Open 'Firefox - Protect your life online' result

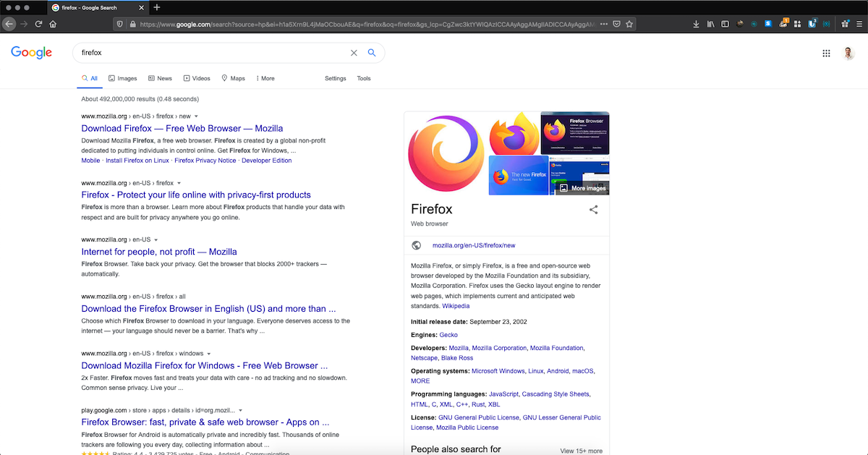(x=196, y=195)
